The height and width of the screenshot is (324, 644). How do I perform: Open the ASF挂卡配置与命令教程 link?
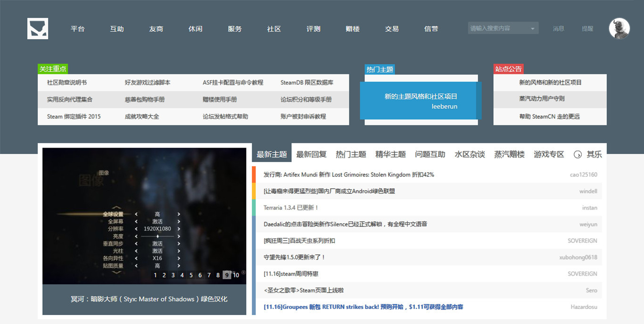[233, 83]
